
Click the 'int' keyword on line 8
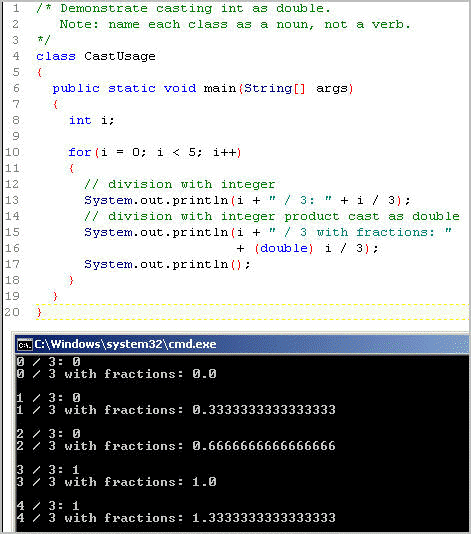(80, 121)
